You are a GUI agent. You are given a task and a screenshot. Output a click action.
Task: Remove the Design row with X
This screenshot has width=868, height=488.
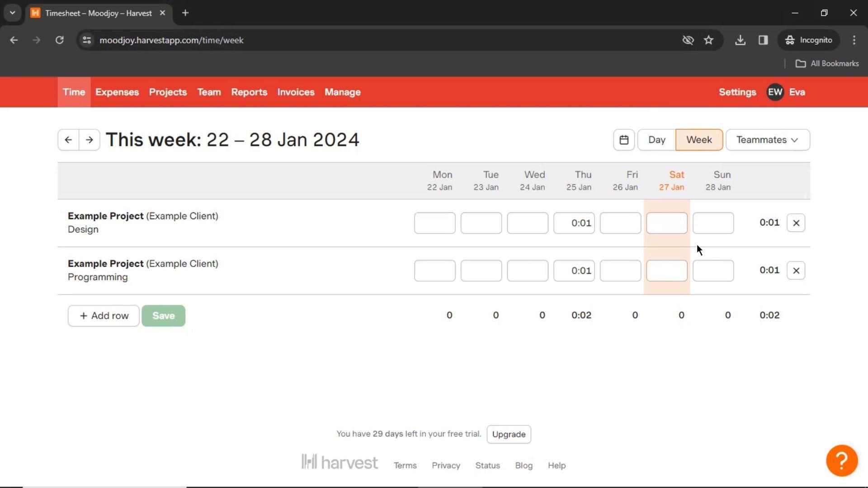796,223
